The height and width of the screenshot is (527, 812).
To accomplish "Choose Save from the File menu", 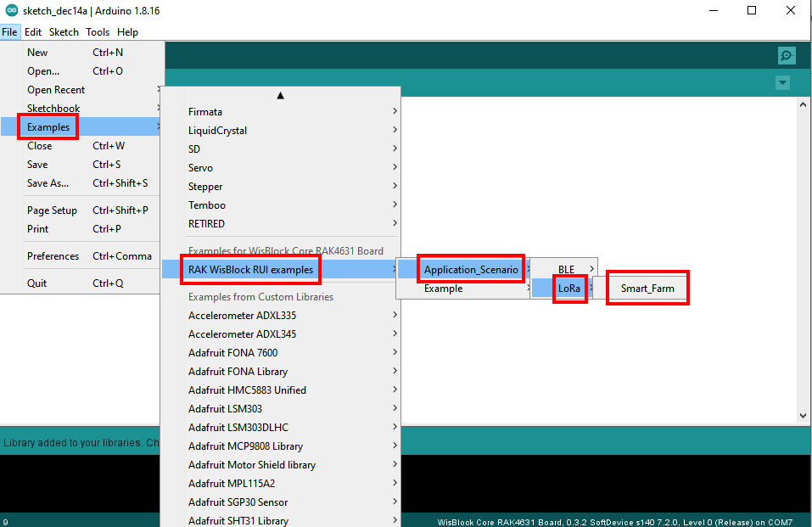I will 81,165.
